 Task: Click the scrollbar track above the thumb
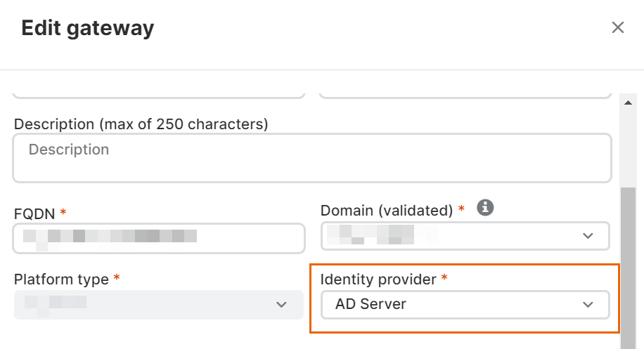point(626,147)
